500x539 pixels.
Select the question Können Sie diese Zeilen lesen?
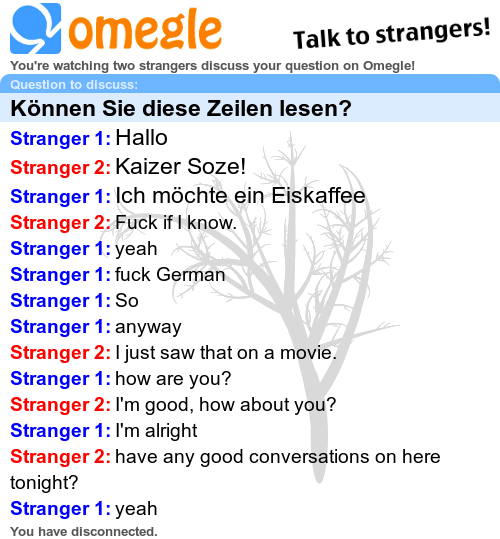coord(181,109)
